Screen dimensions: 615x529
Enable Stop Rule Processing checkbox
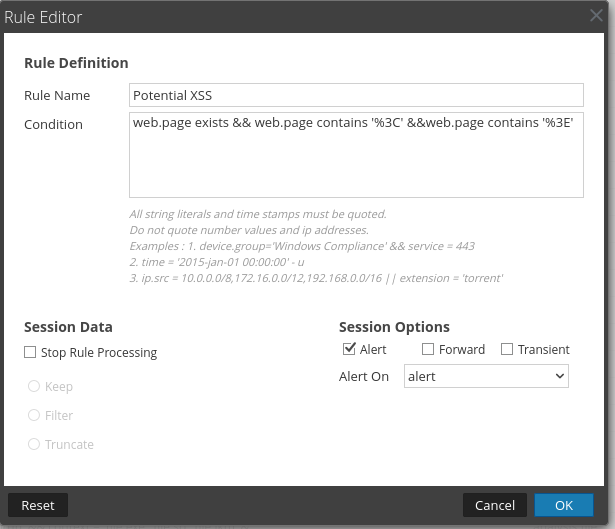30,352
